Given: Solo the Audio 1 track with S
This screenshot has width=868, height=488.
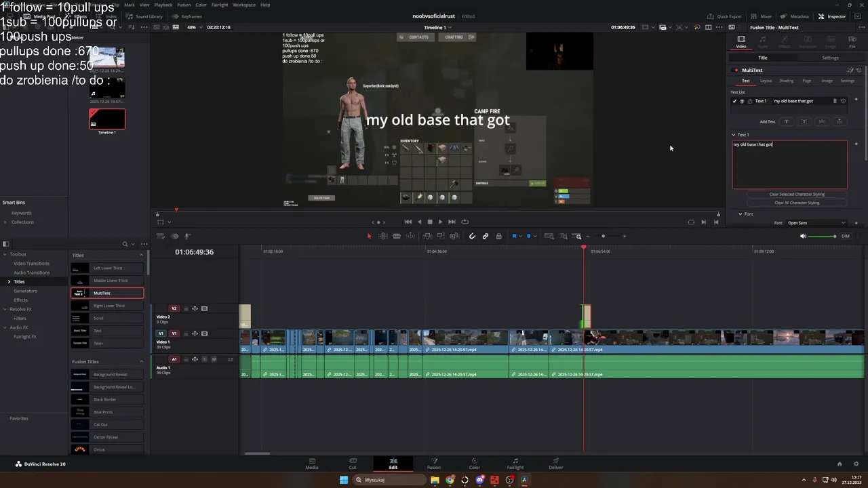Looking at the screenshot, I should click(204, 359).
